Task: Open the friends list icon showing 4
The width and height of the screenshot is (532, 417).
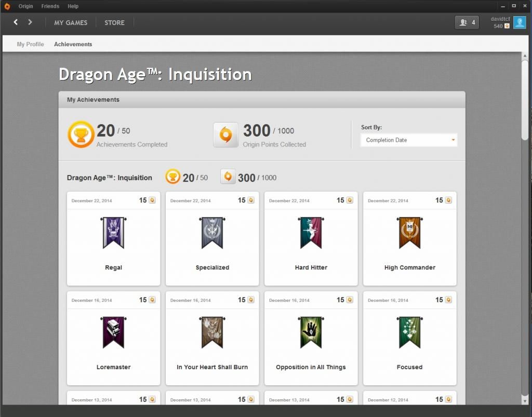Action: 467,22
